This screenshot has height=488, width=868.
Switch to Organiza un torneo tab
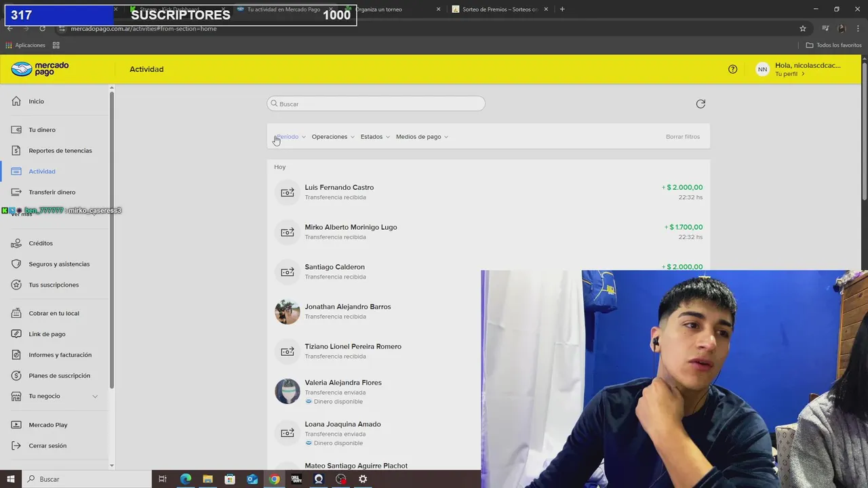pyautogui.click(x=393, y=9)
